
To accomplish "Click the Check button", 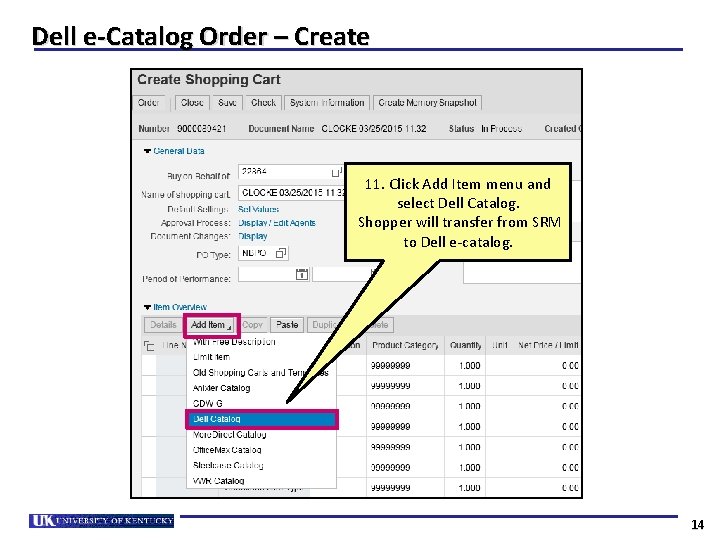I will (263, 103).
